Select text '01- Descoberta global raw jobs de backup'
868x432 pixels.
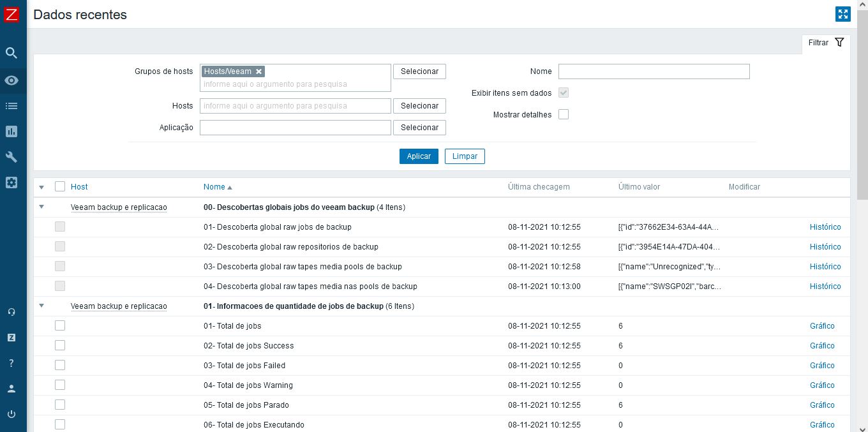pyautogui.click(x=278, y=227)
